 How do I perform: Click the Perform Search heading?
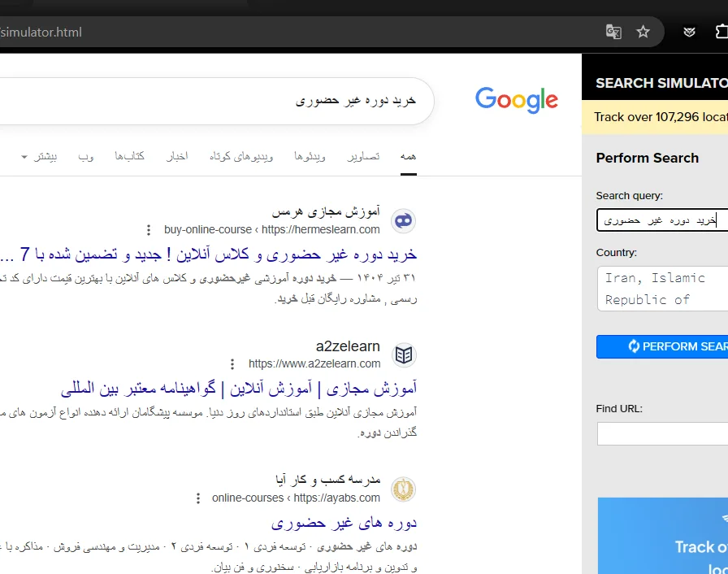click(x=648, y=158)
